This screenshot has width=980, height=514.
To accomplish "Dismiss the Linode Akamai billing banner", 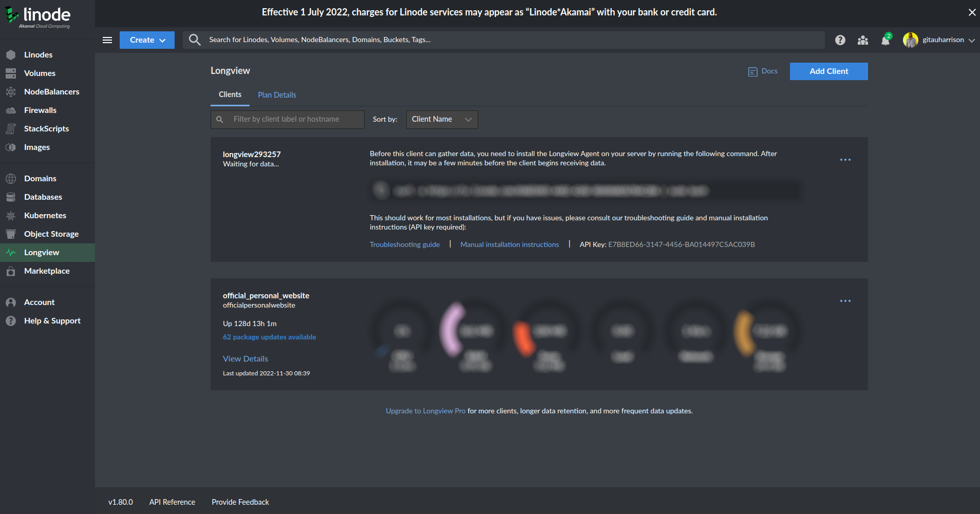I will (972, 12).
